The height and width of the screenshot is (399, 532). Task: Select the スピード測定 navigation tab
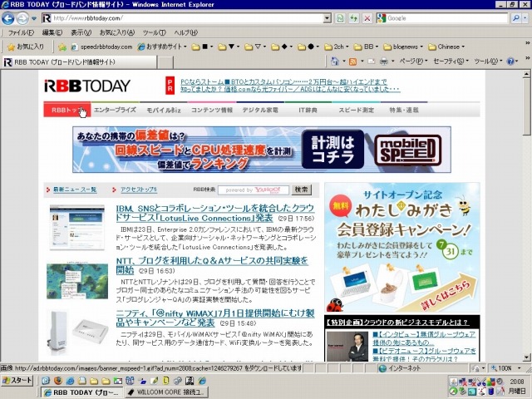pyautogui.click(x=357, y=110)
